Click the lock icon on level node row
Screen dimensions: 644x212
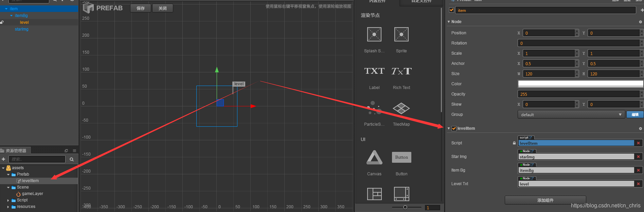2,22
